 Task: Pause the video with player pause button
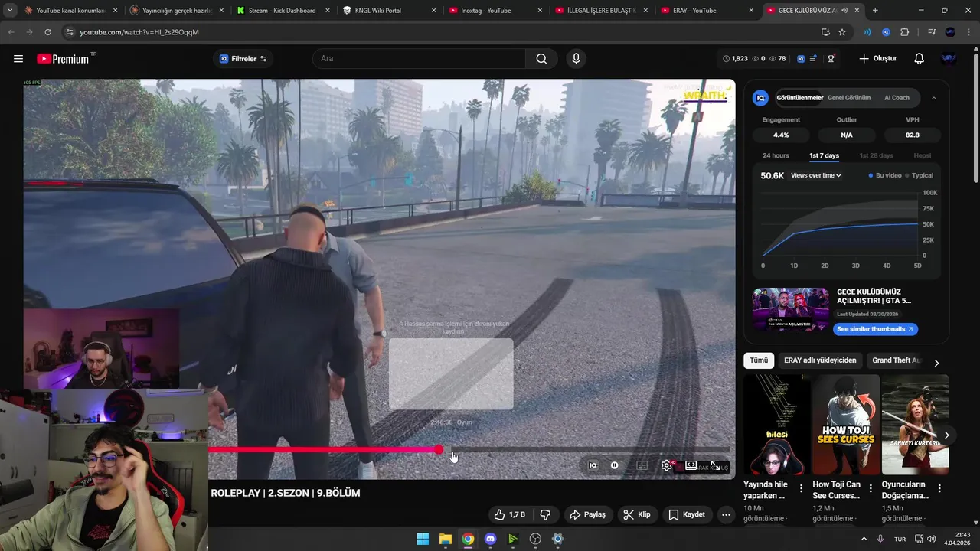tap(614, 465)
